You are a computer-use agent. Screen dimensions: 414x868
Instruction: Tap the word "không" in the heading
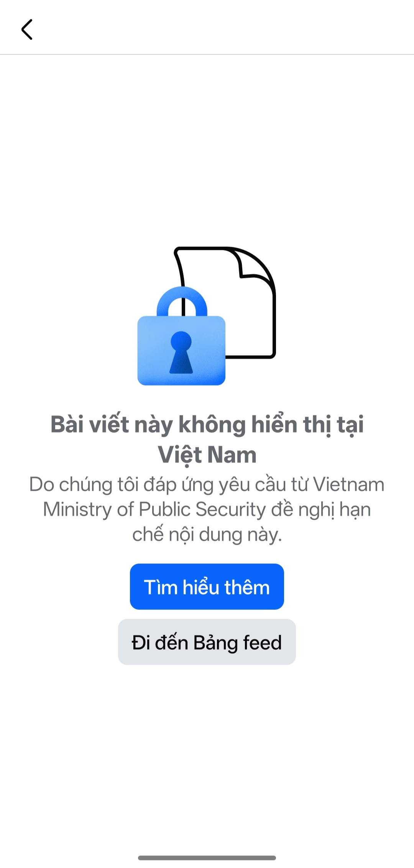pos(212,425)
